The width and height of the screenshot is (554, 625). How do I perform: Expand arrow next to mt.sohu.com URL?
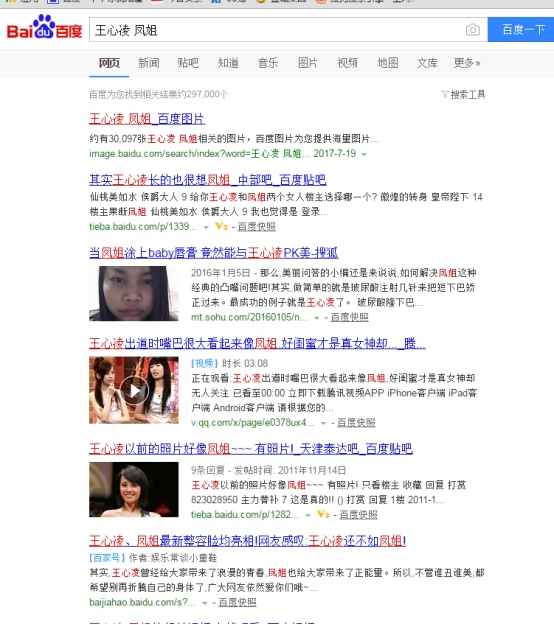coord(317,318)
